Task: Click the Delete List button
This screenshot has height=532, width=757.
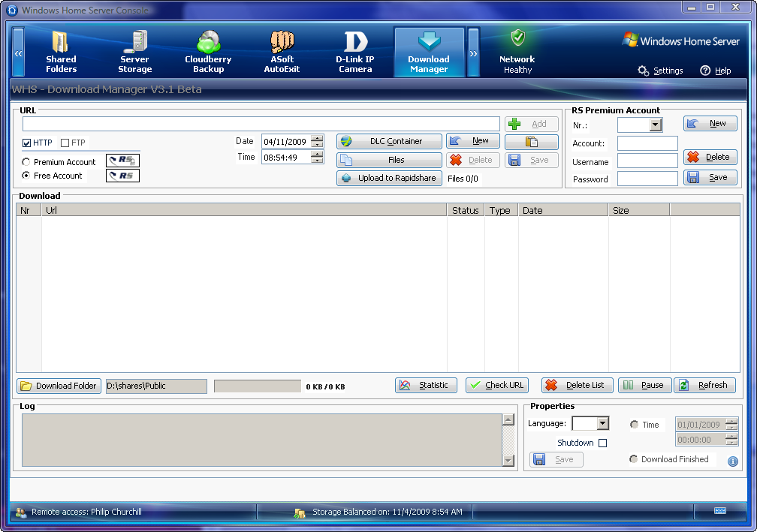Action: point(578,386)
